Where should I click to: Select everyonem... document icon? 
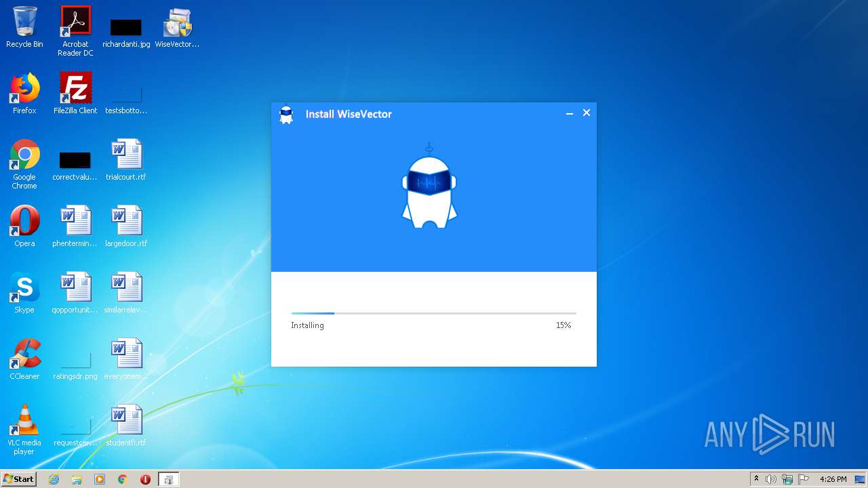coord(126,359)
